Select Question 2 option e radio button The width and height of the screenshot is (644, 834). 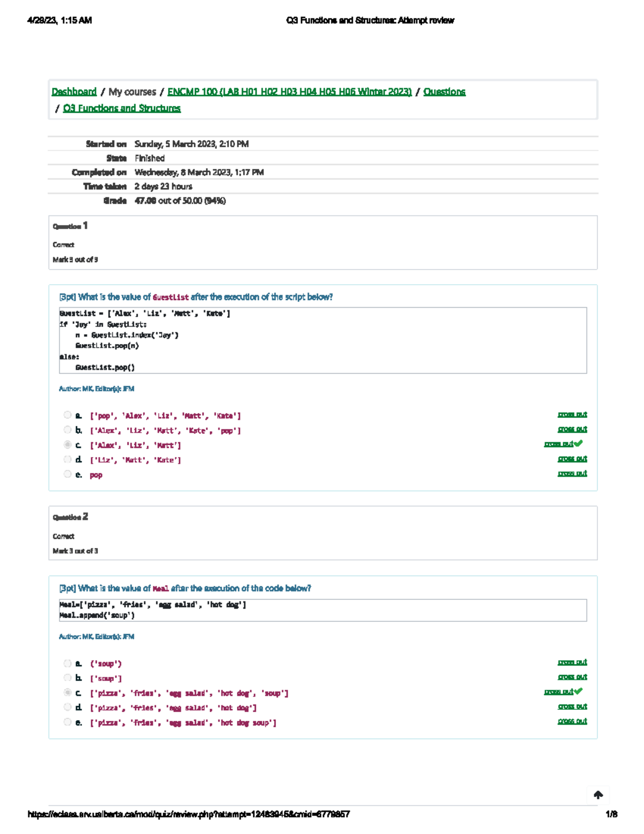click(x=67, y=722)
